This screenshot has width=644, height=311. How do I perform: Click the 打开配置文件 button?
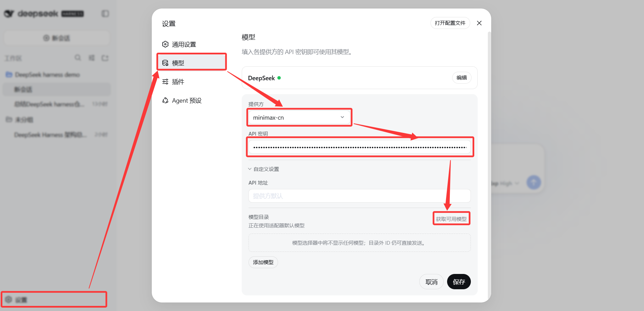[x=450, y=23]
